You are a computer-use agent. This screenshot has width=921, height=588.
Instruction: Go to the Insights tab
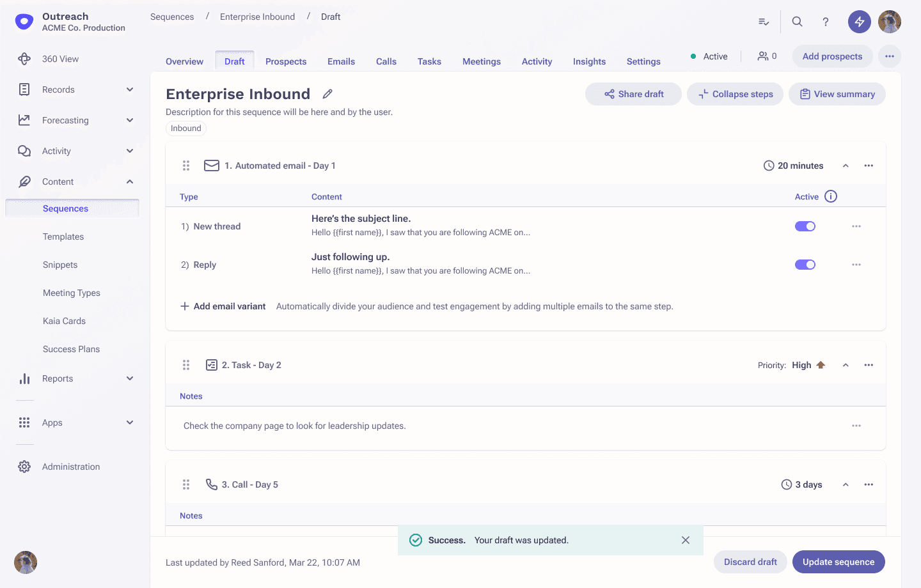(x=589, y=61)
